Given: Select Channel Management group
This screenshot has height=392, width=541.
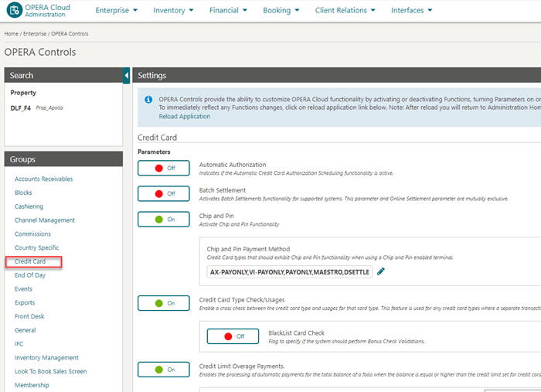Looking at the screenshot, I should point(45,220).
